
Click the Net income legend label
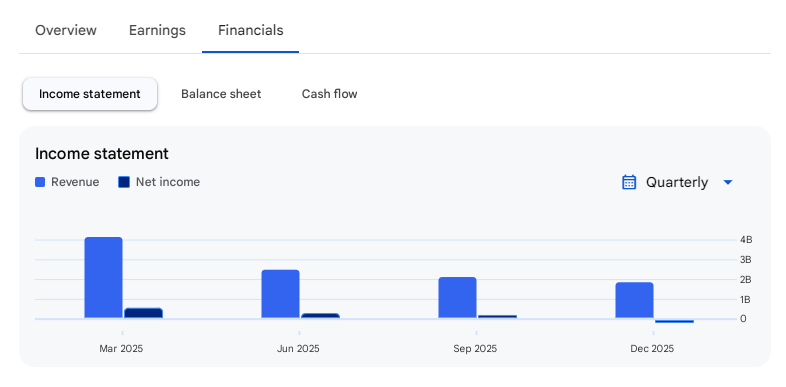point(168,182)
